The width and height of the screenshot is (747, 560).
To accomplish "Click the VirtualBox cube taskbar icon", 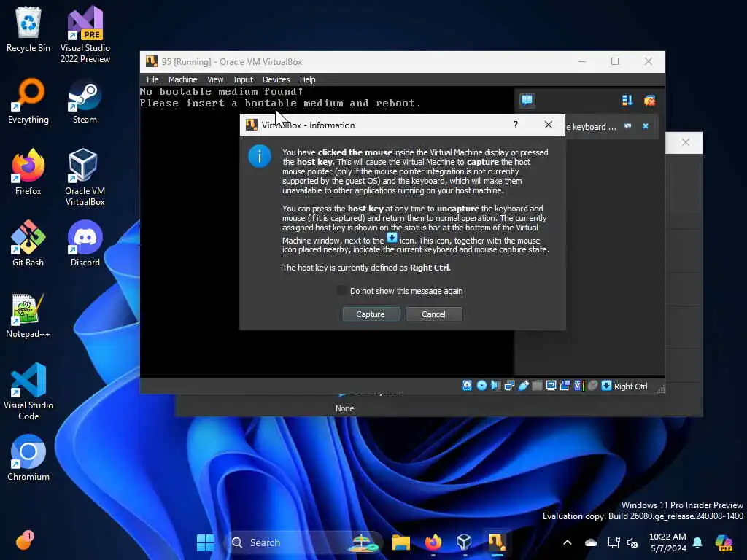I will 464,542.
